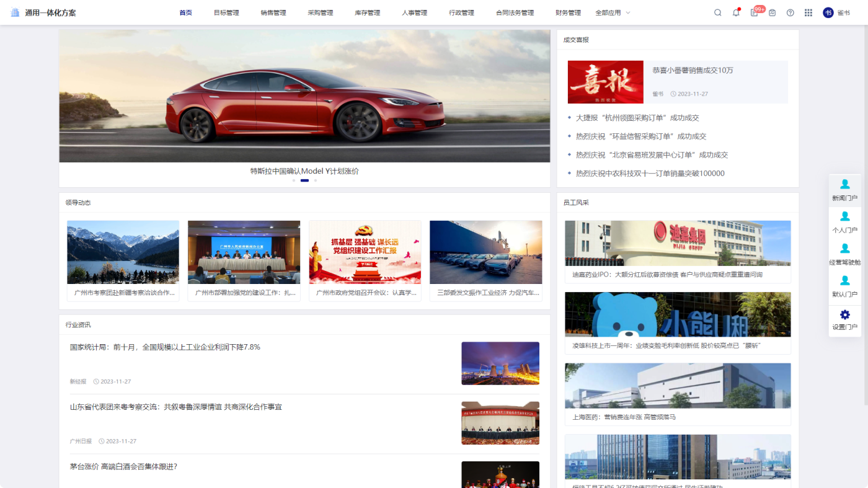Open 设置门户 gear icon
868x488 pixels.
pos(845,314)
